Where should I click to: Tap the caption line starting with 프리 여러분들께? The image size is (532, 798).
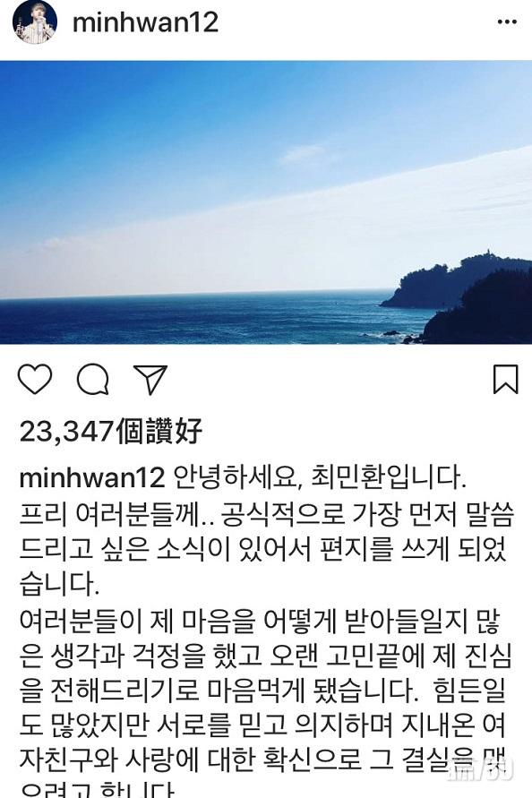267,514
